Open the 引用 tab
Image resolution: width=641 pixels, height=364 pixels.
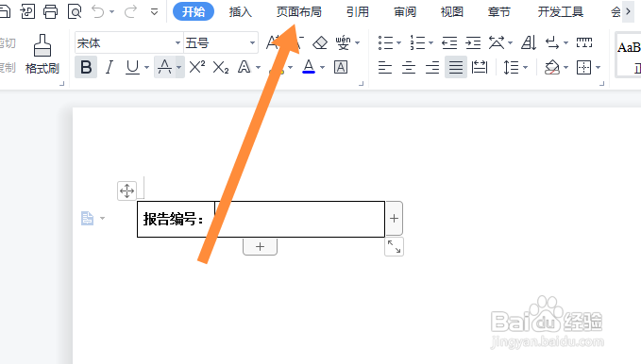coord(358,12)
